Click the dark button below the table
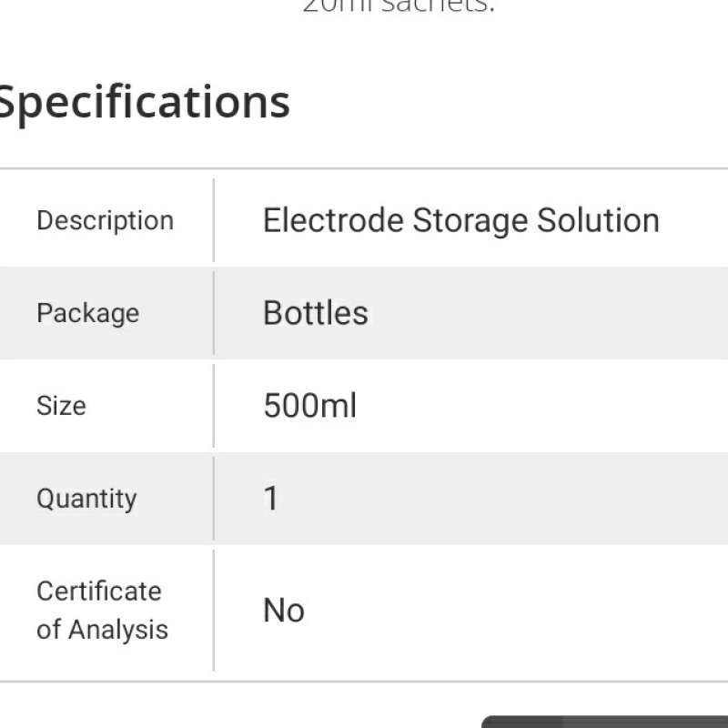The width and height of the screenshot is (728, 728). [605, 722]
